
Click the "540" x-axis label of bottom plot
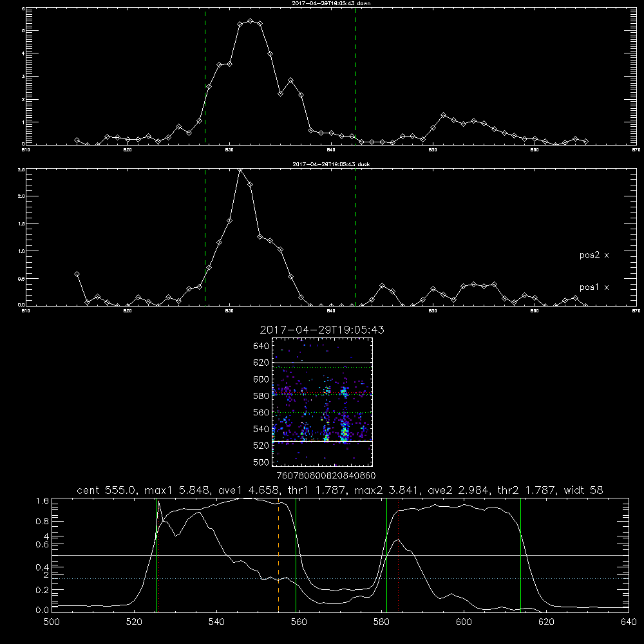(x=216, y=622)
